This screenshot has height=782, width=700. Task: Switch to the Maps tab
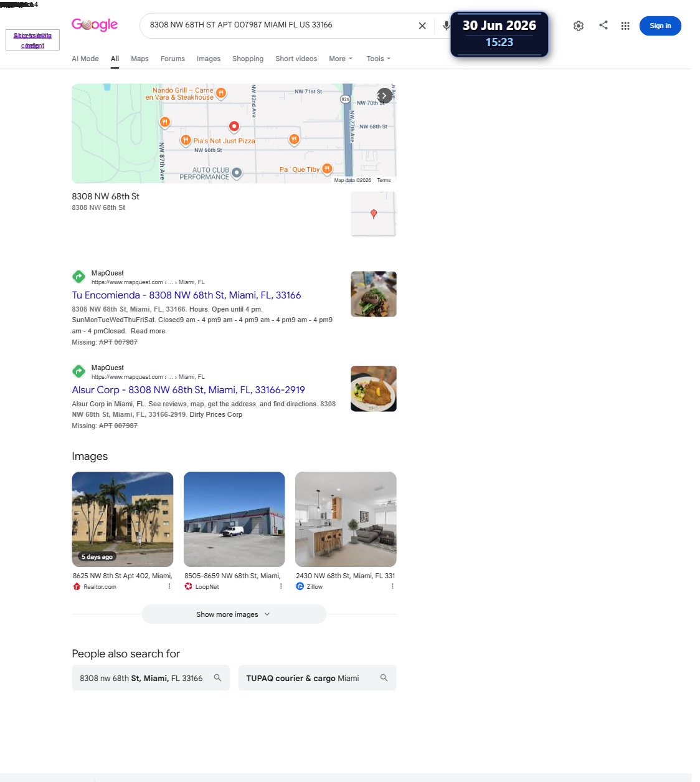(x=140, y=59)
